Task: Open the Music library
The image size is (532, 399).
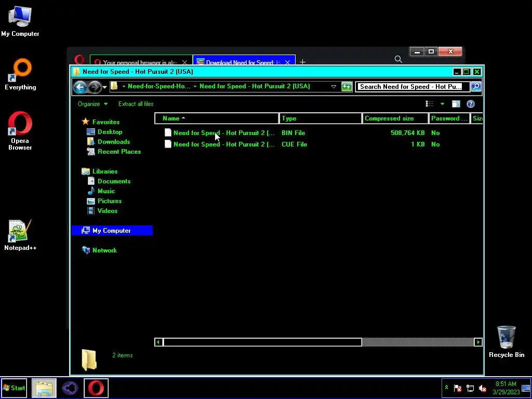Action: click(x=106, y=191)
